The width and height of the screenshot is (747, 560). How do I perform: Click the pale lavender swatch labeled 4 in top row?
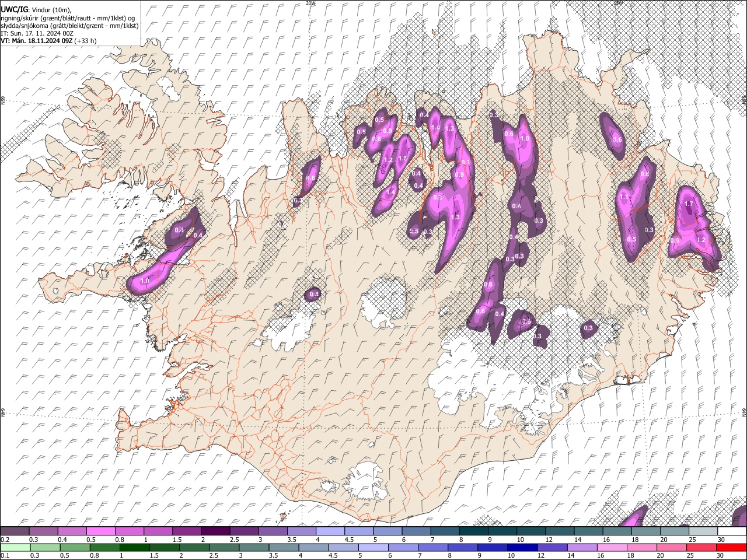pos(330,531)
